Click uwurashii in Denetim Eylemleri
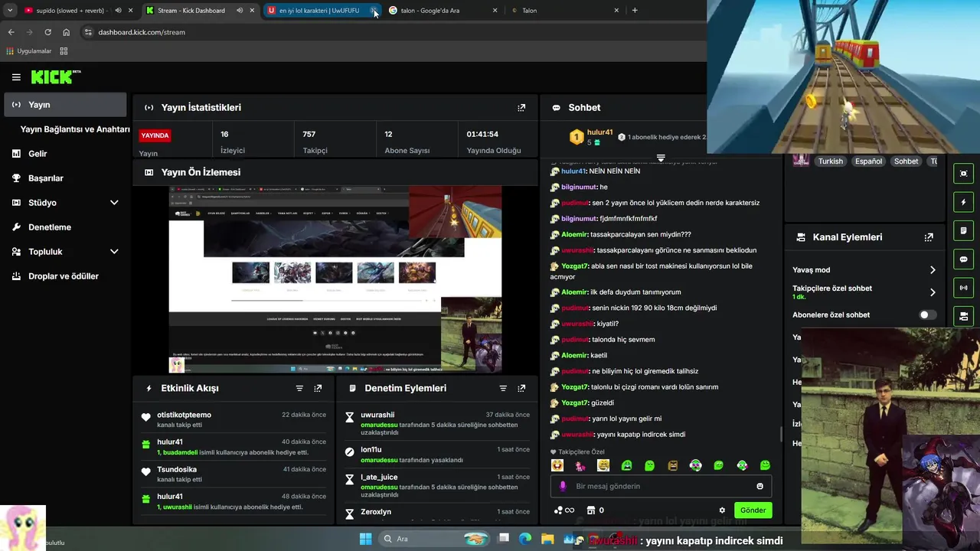Viewport: 980px width, 551px height. coord(377,415)
